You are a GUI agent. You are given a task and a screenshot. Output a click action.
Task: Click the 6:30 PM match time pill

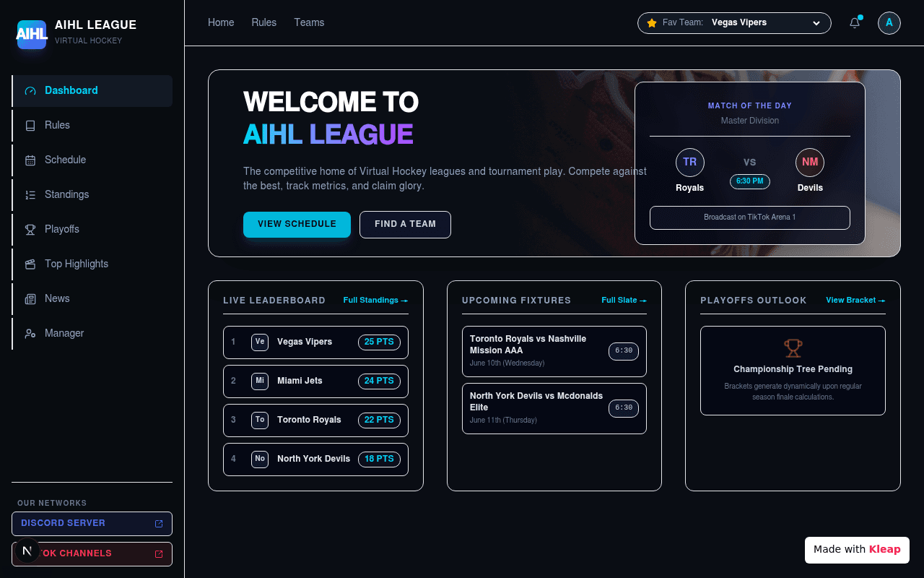click(749, 181)
